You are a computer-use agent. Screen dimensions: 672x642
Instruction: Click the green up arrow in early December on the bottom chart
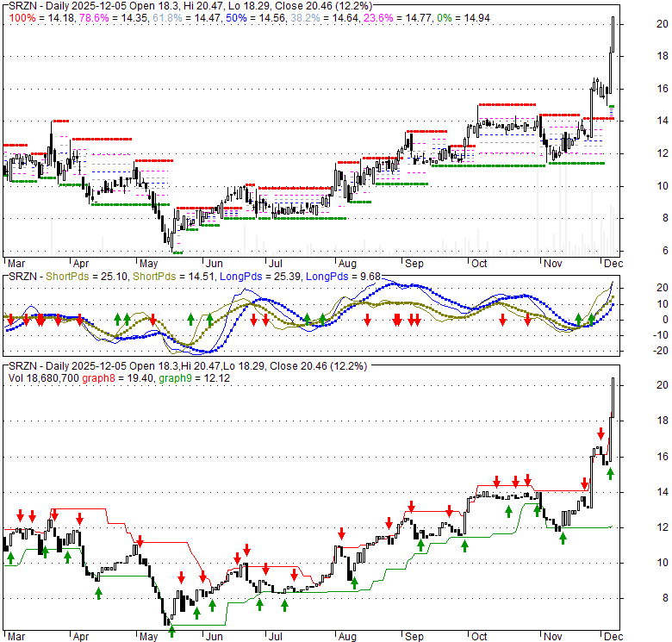[x=610, y=472]
